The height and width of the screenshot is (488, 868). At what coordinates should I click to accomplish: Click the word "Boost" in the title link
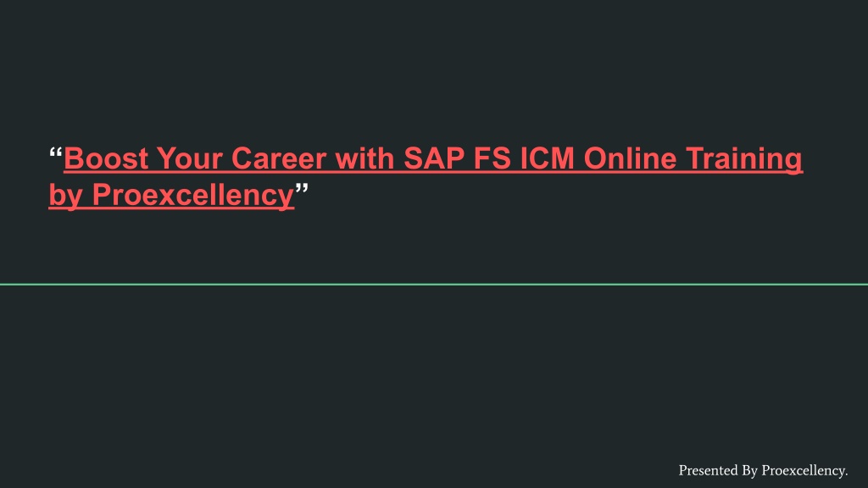click(x=106, y=158)
